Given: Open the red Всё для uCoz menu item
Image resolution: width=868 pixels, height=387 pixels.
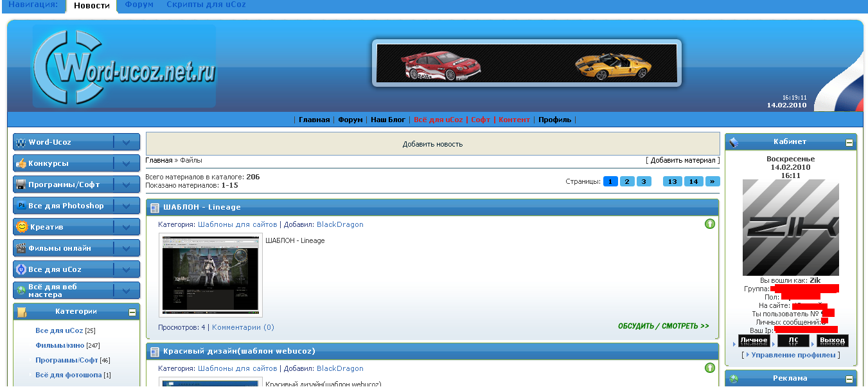Looking at the screenshot, I should click(x=438, y=120).
